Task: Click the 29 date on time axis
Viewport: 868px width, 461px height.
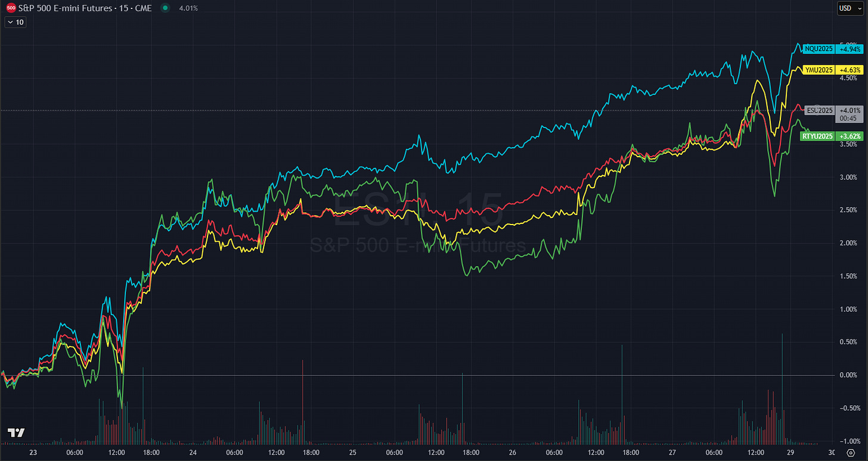Action: click(792, 453)
